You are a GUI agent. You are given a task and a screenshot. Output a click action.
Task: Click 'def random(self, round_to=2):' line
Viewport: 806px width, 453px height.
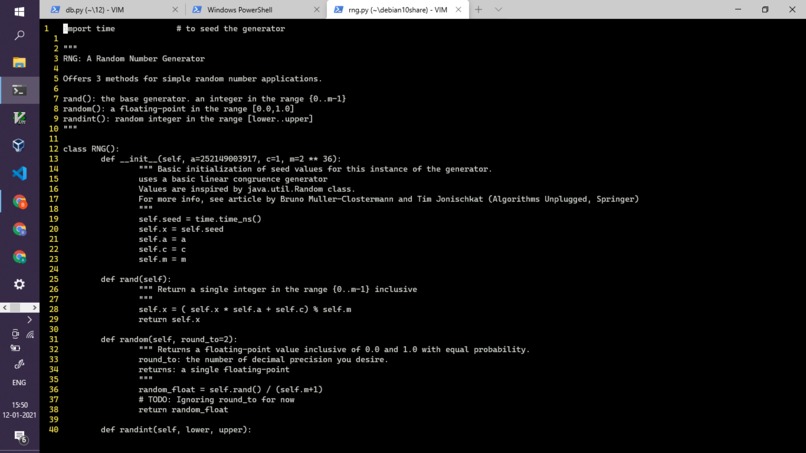(169, 339)
